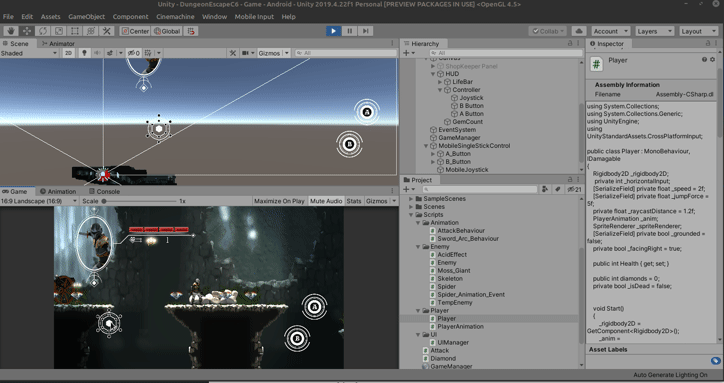
Task: Open the Account dropdown
Action: coord(610,31)
